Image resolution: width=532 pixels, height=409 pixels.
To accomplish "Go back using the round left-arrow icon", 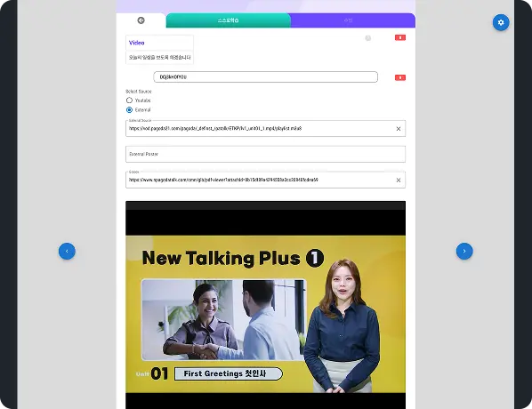I will pyautogui.click(x=141, y=20).
